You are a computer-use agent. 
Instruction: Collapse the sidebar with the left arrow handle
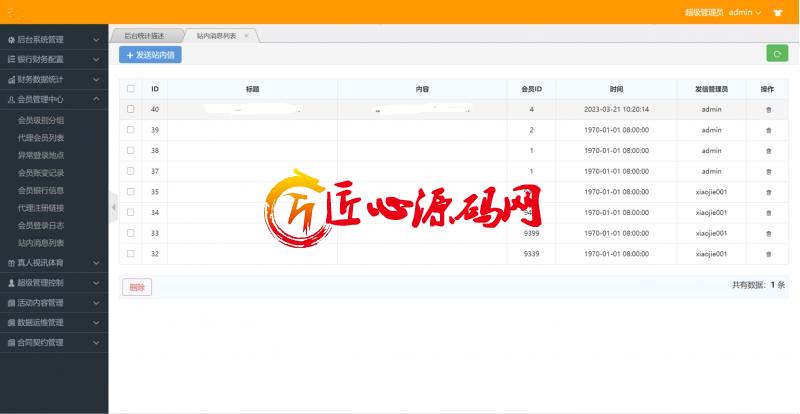[x=113, y=207]
